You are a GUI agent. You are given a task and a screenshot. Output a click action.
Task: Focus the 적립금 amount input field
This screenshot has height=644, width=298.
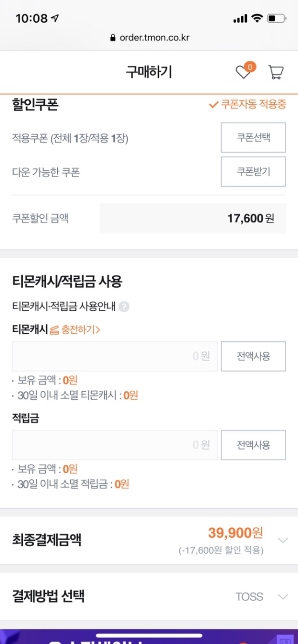(x=115, y=445)
